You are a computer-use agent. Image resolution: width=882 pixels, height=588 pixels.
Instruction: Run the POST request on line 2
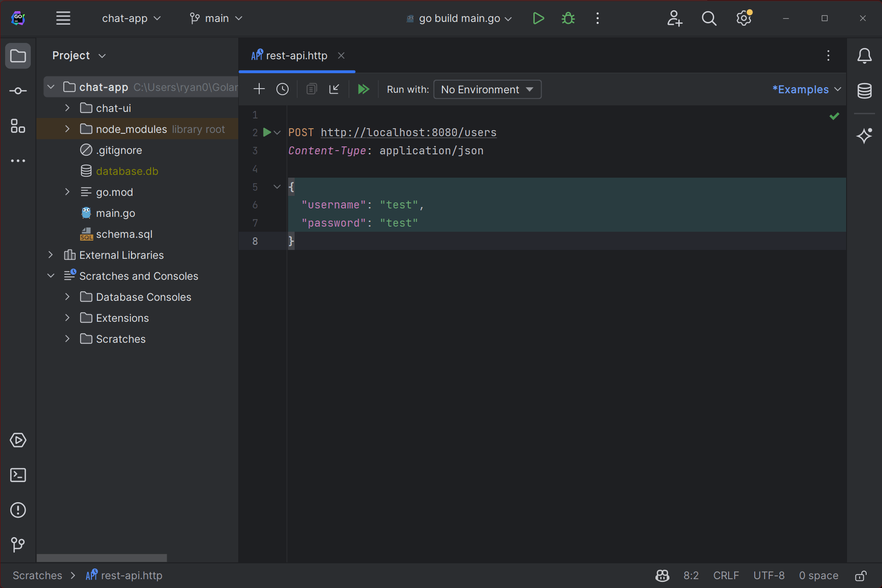click(267, 132)
